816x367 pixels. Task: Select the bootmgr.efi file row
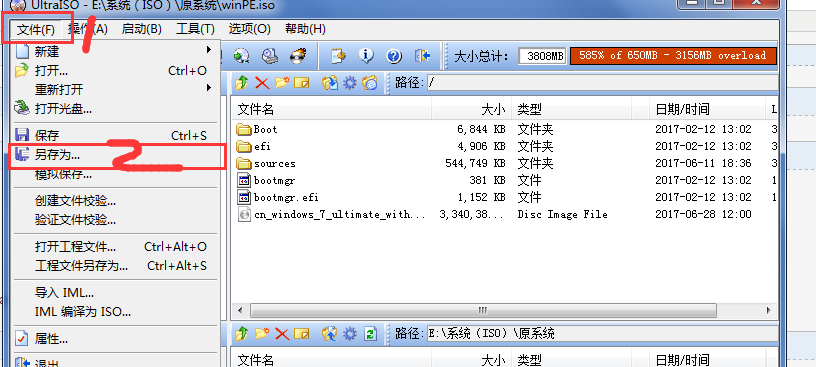pyautogui.click(x=505, y=197)
